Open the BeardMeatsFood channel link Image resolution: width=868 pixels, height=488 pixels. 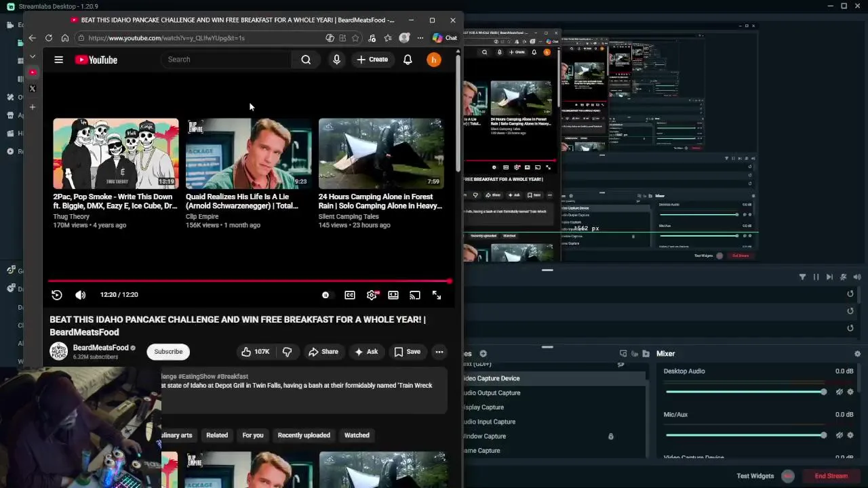[x=100, y=348]
